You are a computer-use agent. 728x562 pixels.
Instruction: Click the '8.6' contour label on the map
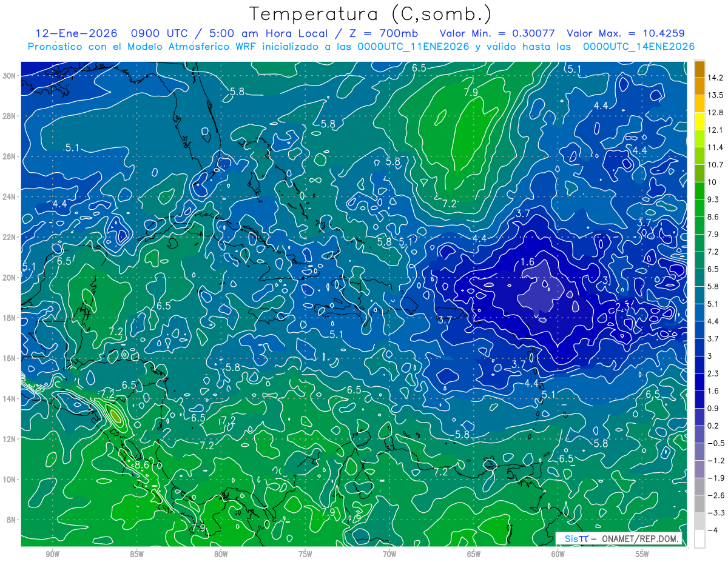point(142,465)
